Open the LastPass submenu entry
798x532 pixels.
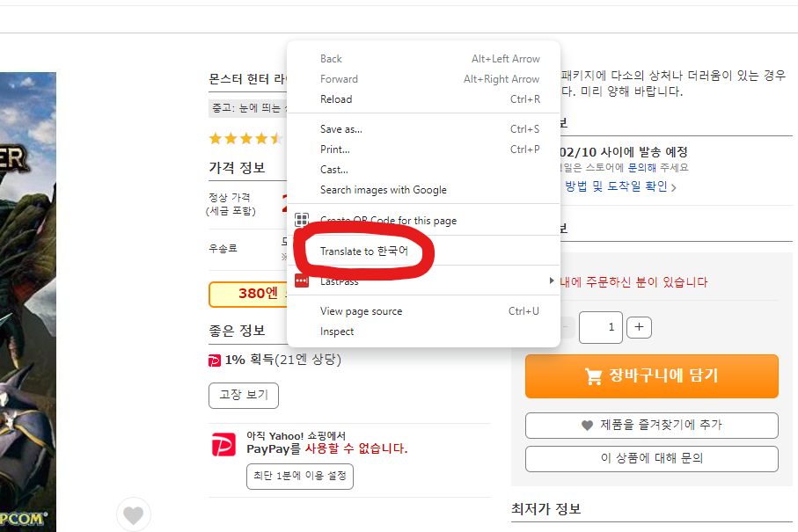coord(423,281)
